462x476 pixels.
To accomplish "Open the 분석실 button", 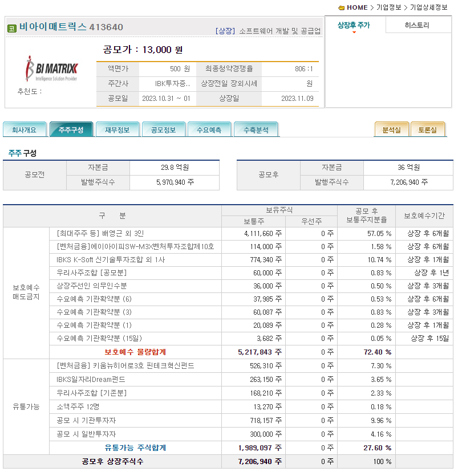I will (391, 129).
